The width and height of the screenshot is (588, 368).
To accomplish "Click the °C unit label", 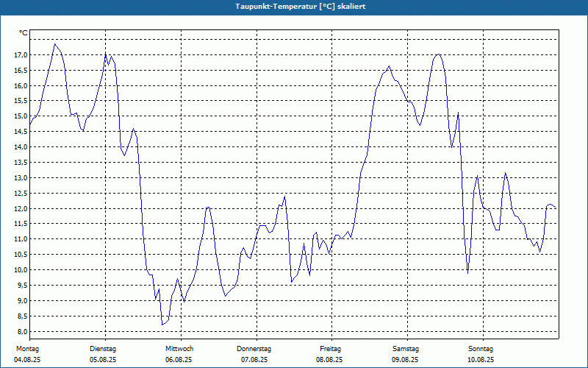I will [x=24, y=33].
